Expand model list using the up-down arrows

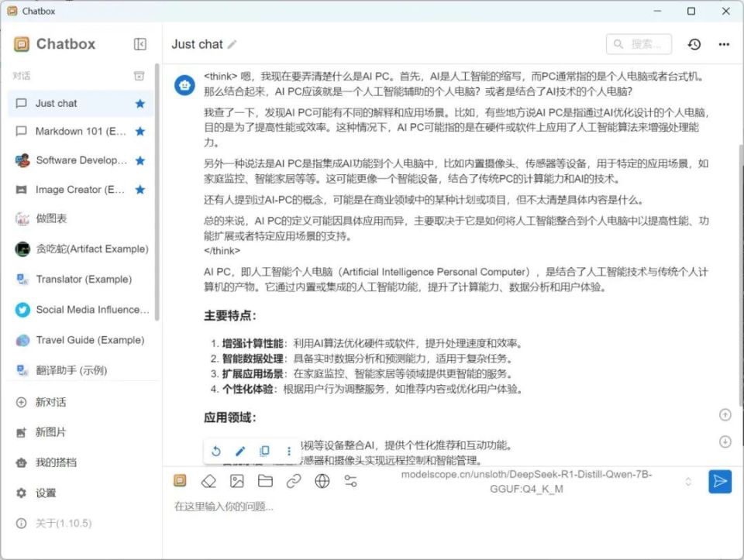click(688, 482)
